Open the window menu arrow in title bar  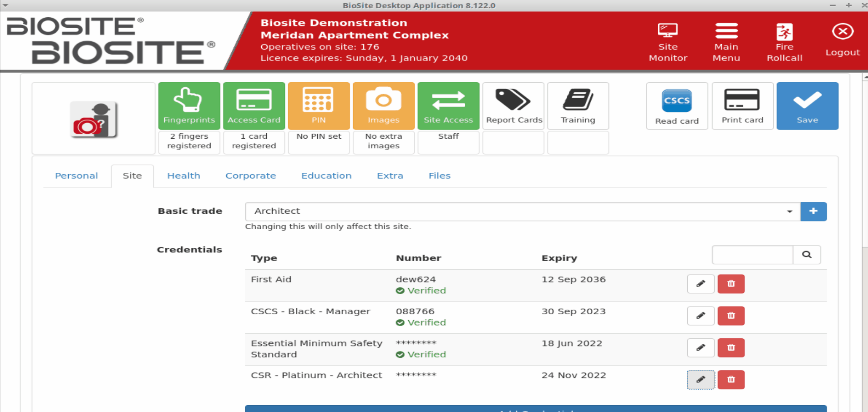coord(5,5)
